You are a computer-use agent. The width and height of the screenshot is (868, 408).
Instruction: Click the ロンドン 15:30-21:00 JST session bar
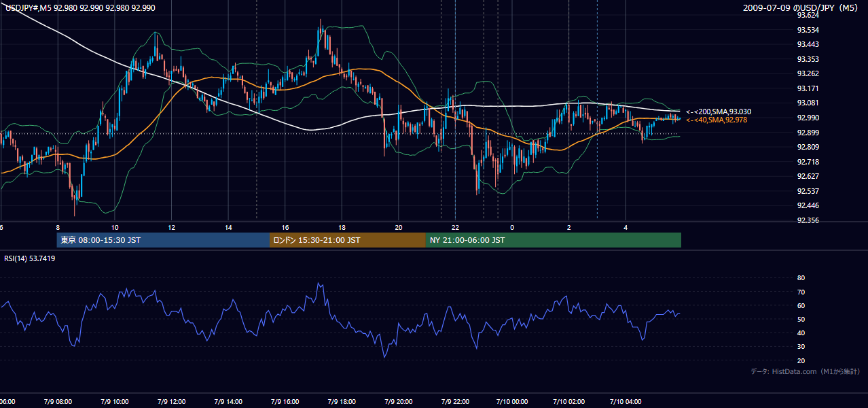click(348, 240)
